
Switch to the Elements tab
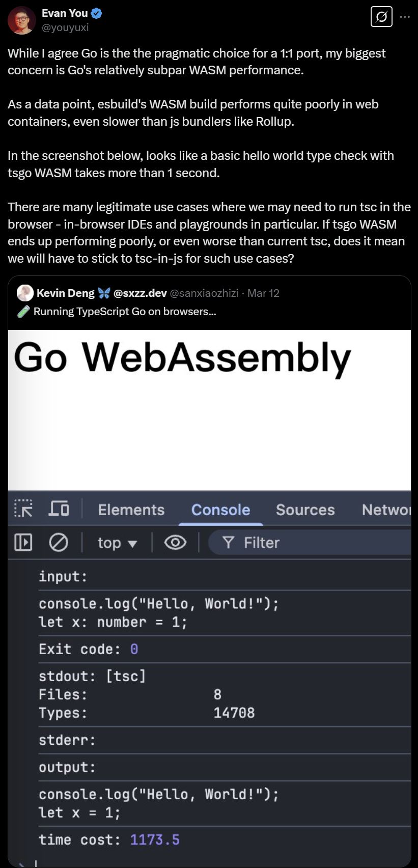click(131, 510)
